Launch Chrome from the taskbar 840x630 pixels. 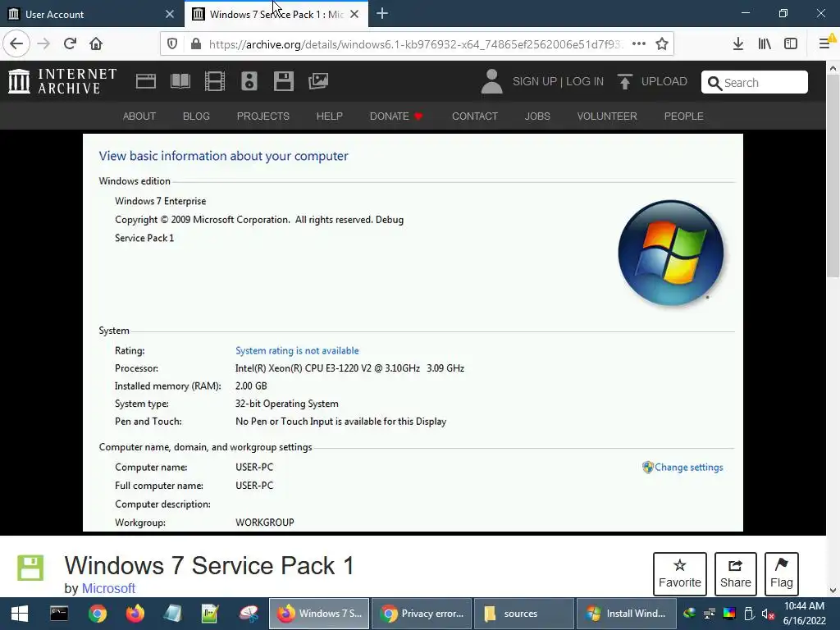click(98, 614)
